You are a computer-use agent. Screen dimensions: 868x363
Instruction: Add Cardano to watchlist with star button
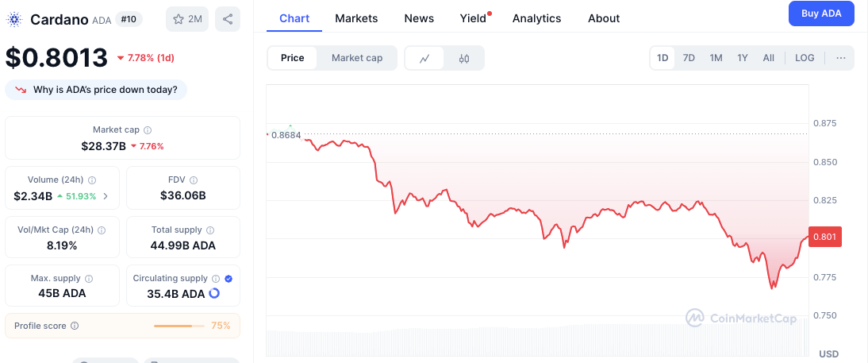(x=187, y=19)
